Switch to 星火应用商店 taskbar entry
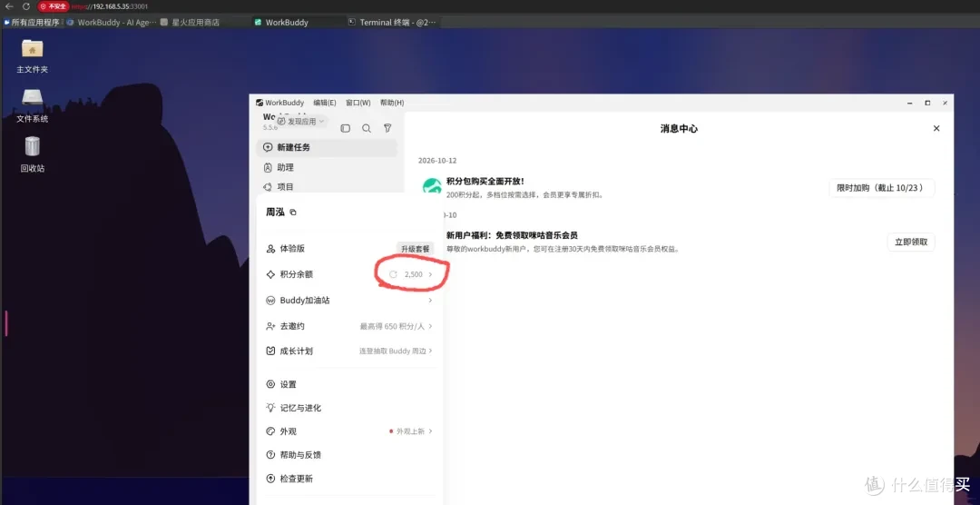This screenshot has height=505, width=980. pos(190,22)
